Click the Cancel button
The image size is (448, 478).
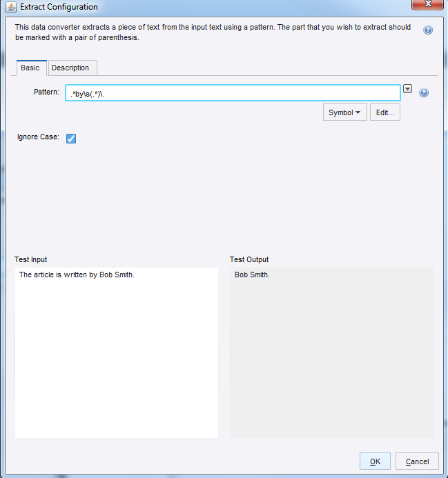pos(417,461)
